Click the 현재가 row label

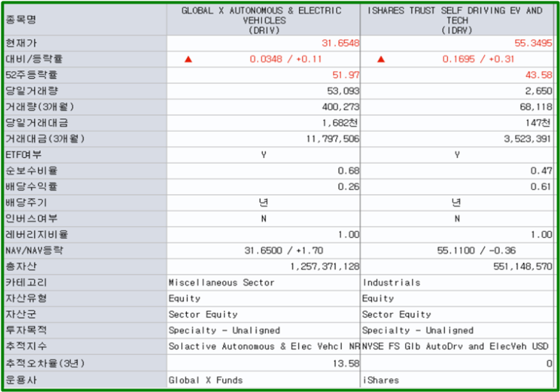21,43
